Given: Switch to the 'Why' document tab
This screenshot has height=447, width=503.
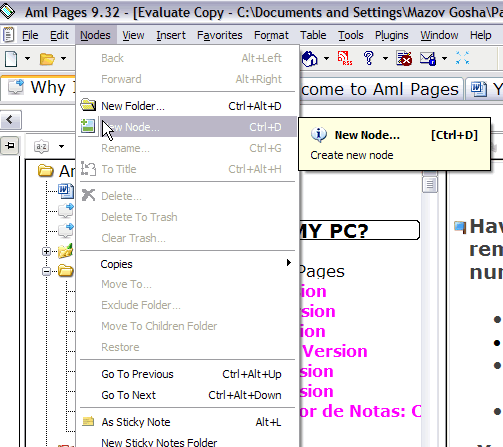Looking at the screenshot, I should click(x=39, y=88).
